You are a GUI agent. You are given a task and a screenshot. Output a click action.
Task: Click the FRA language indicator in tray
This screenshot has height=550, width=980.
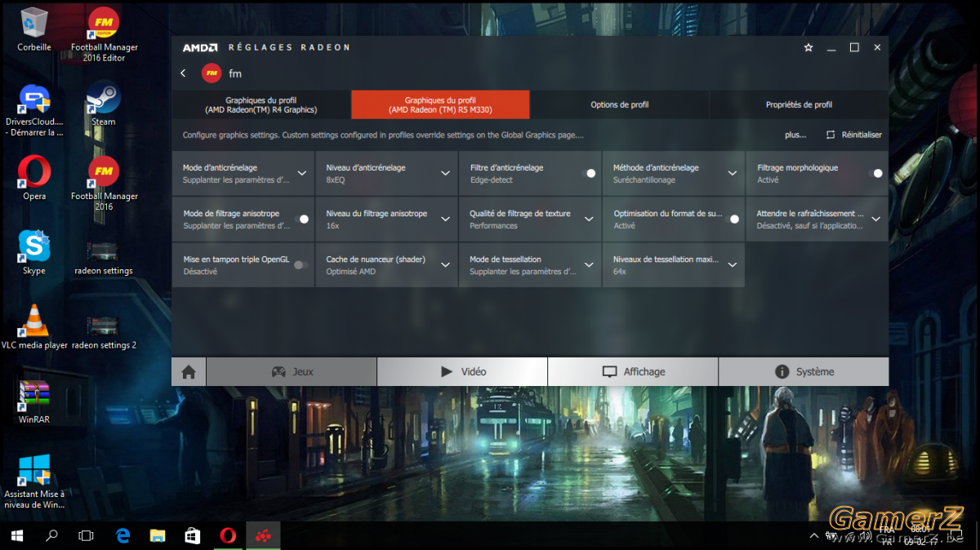[x=886, y=530]
